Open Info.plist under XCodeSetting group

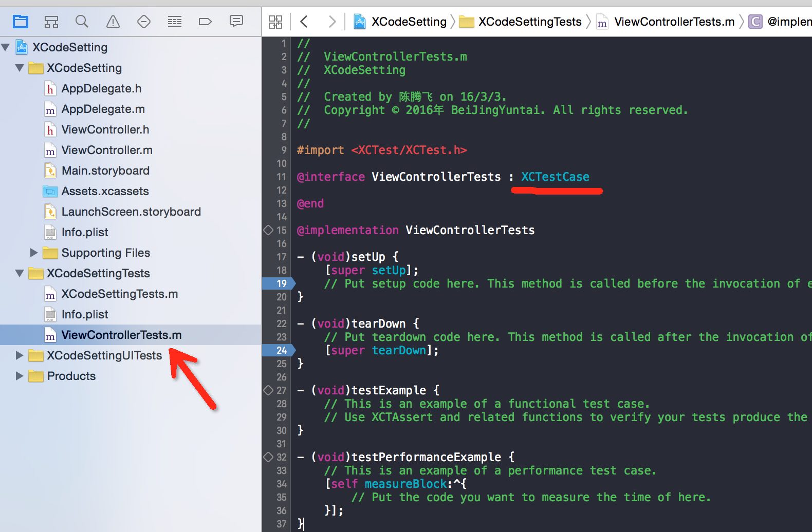(85, 232)
